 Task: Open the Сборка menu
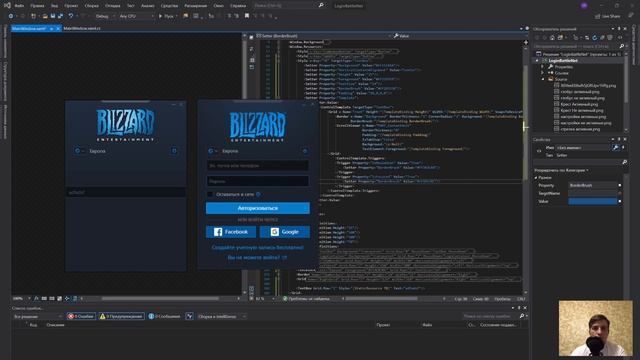point(91,6)
